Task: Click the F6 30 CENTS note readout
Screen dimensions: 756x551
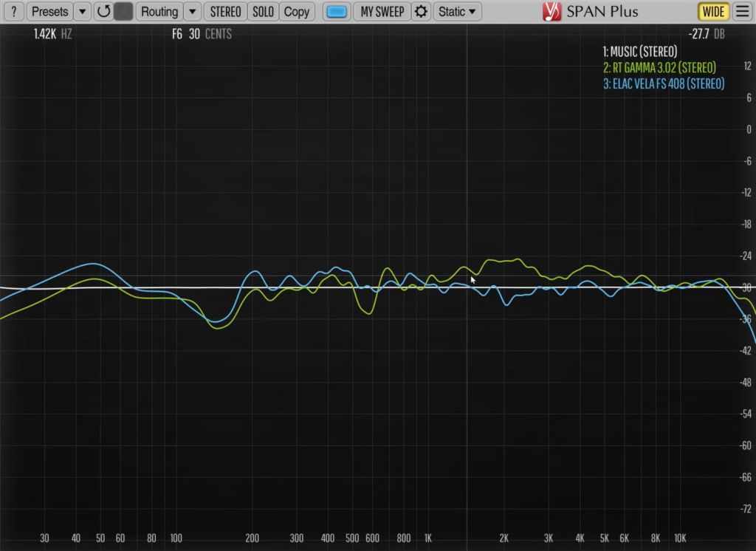Action: click(x=202, y=34)
